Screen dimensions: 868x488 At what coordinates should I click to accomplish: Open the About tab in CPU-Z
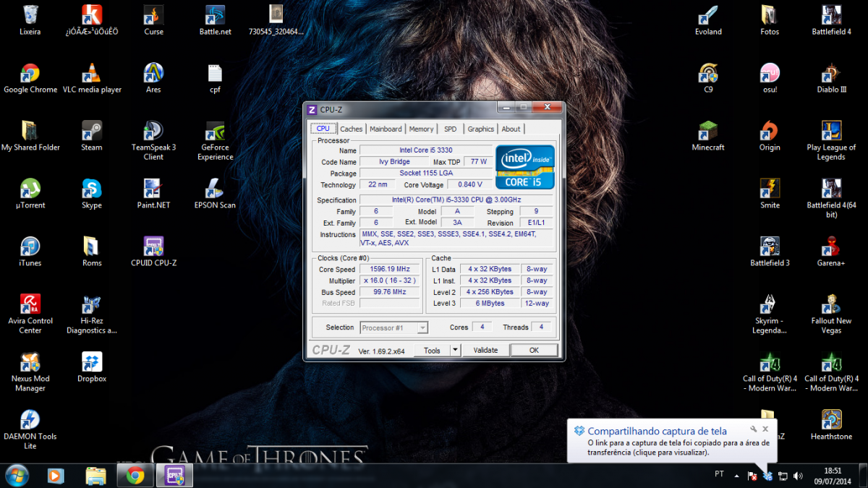[x=511, y=129]
